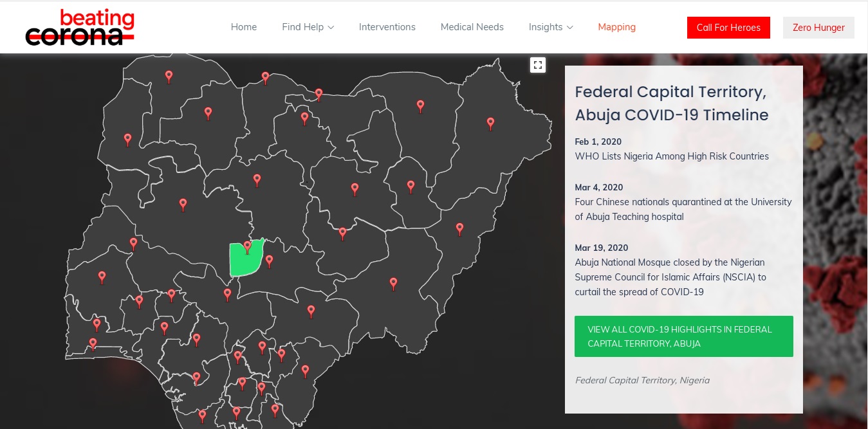Viewport: 868px width, 429px height.
Task: Click the 'Abuja National Mosque closed' entry
Action: pyautogui.click(x=671, y=277)
